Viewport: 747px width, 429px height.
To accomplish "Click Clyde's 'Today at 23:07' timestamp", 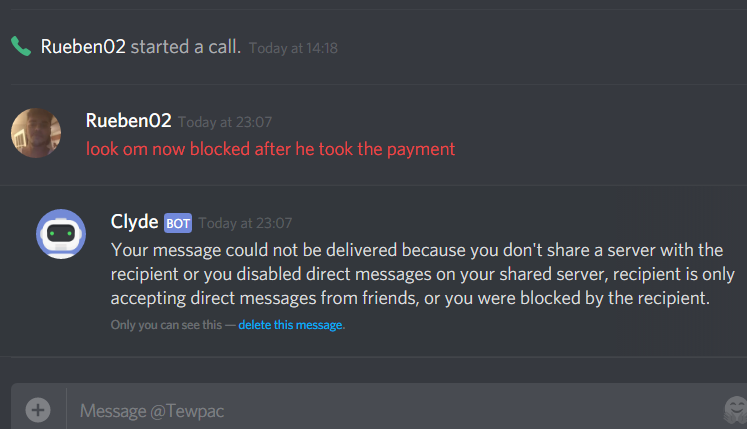I will pyautogui.click(x=245, y=223).
